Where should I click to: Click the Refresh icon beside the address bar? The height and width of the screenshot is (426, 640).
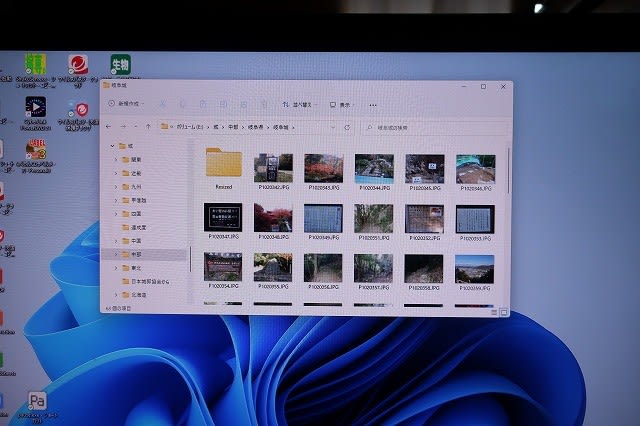[347, 127]
